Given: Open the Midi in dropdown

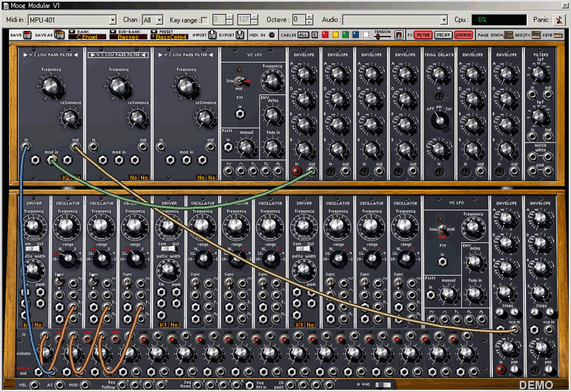Looking at the screenshot, I should [113, 20].
